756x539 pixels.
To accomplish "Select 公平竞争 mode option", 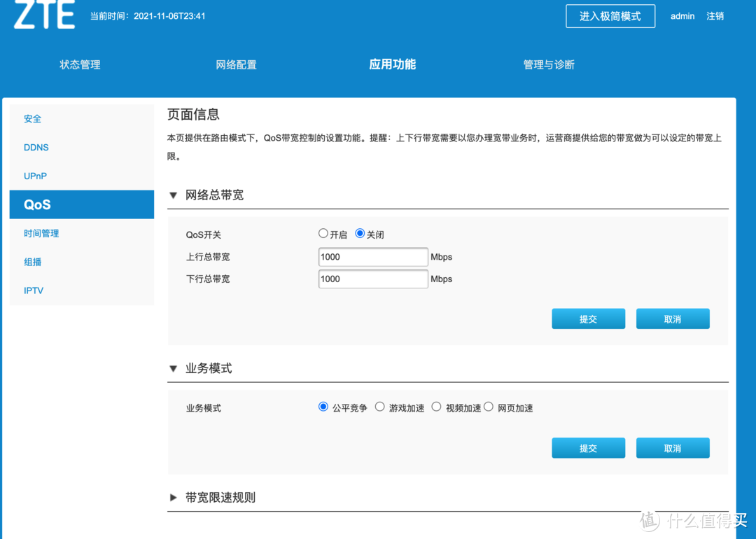I will [323, 407].
